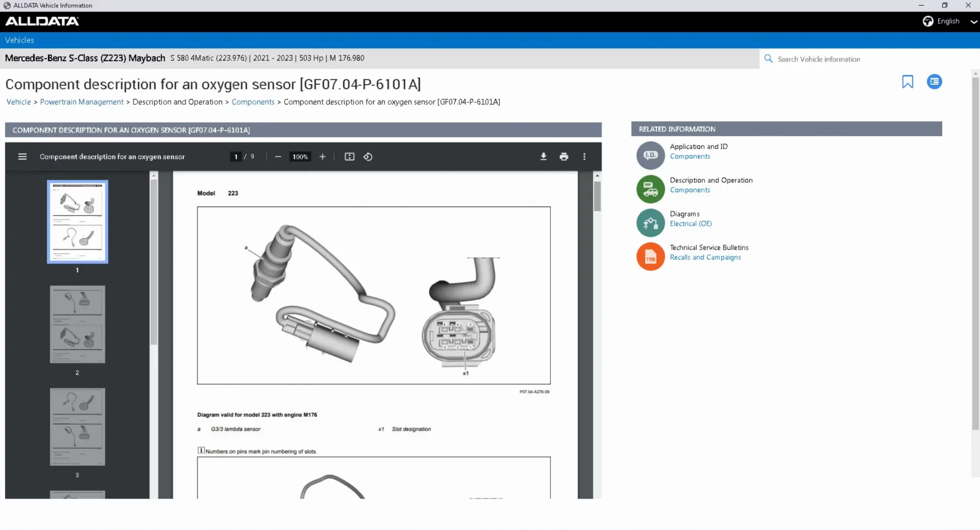Screen dimensions: 980x530
Task: Rotate the document counterclockwise
Action: [367, 156]
